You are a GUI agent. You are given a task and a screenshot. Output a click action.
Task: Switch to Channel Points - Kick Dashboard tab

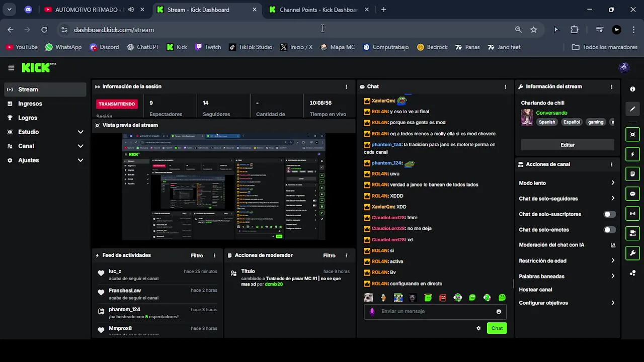point(319,10)
